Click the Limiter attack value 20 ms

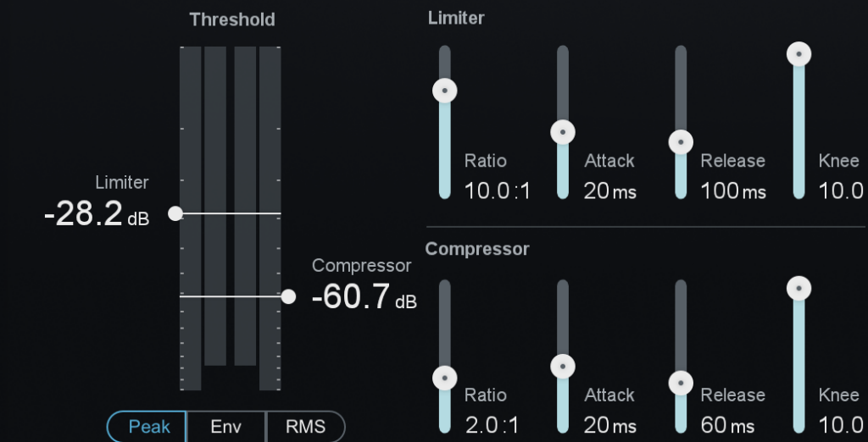point(609,191)
